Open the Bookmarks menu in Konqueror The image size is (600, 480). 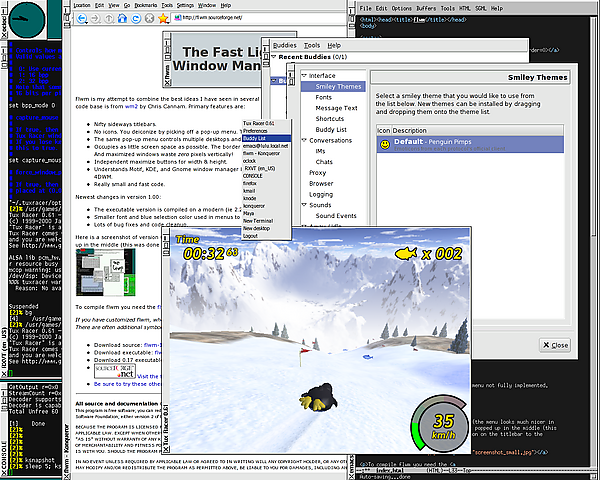pos(146,5)
